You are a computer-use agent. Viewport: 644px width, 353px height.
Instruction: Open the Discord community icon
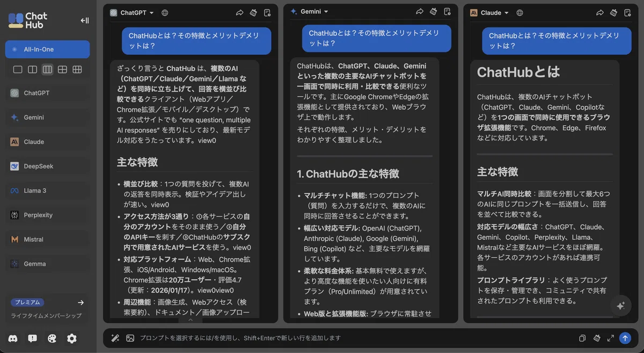click(x=12, y=338)
